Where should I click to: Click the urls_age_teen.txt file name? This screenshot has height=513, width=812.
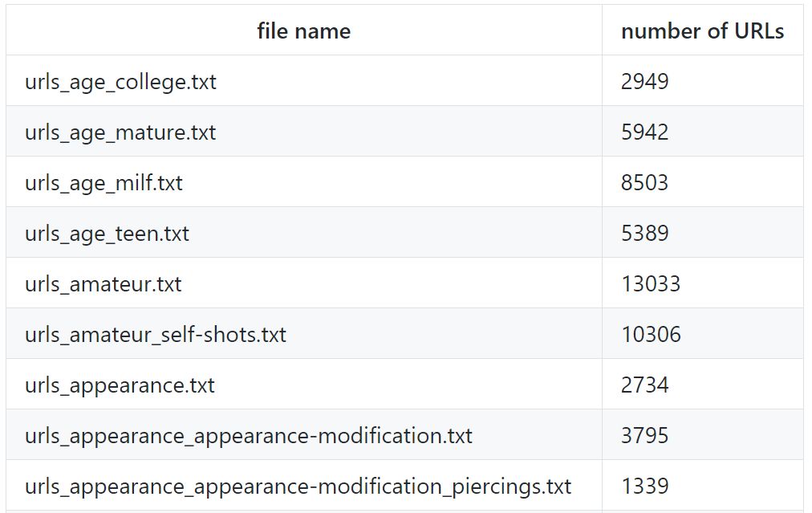(107, 234)
